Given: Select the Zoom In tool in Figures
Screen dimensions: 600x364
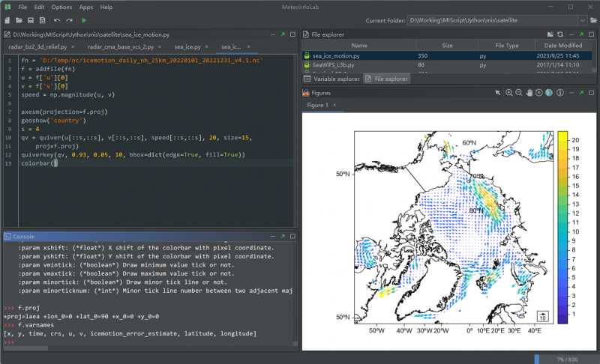Looking at the screenshot, I should (x=508, y=93).
